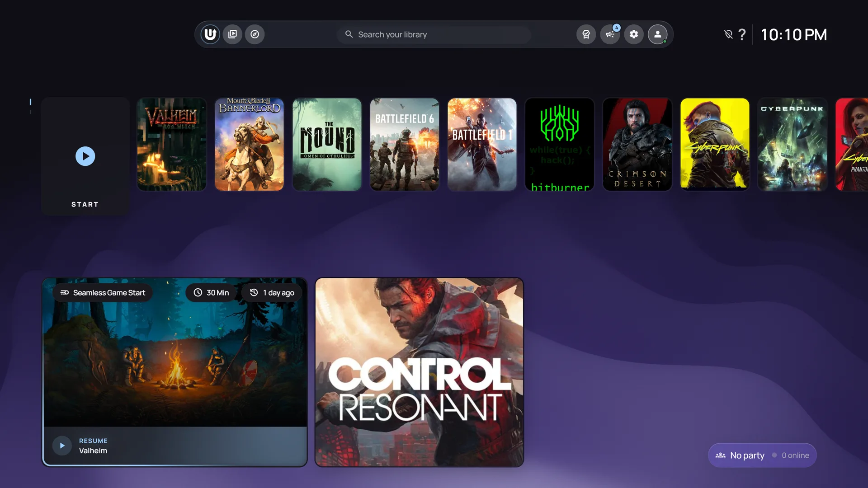Open the No party button

tap(762, 455)
